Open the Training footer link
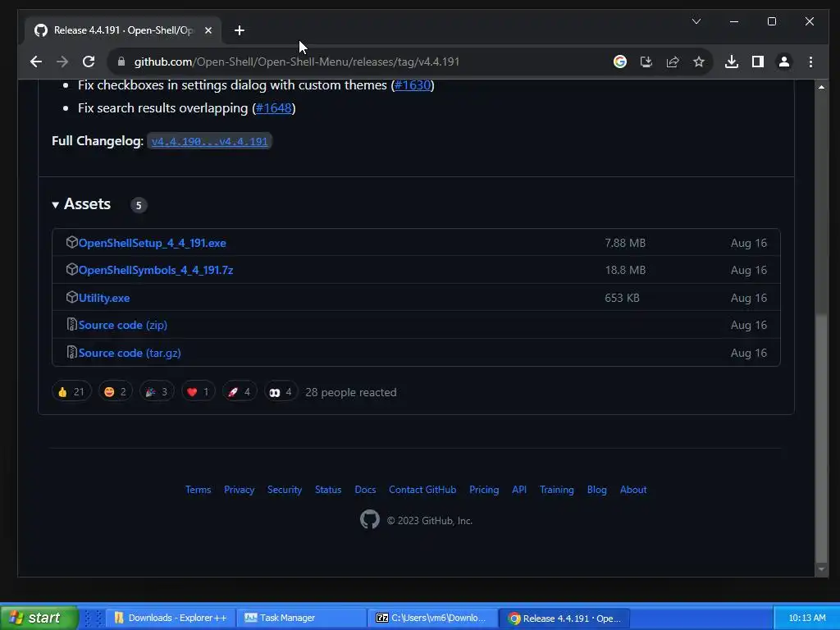Viewport: 840px width, 630px height. click(557, 490)
